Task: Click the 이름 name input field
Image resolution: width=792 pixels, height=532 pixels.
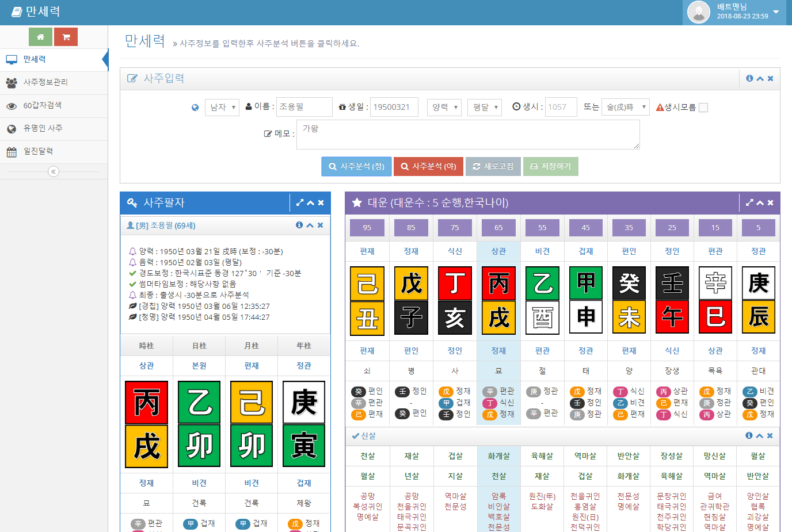Action: pyautogui.click(x=304, y=107)
